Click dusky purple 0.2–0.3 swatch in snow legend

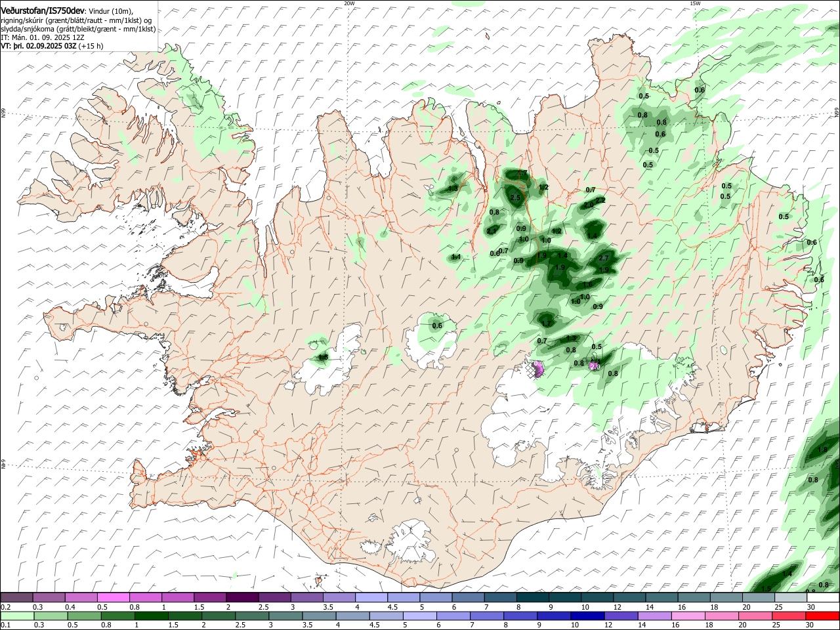click(x=16, y=598)
